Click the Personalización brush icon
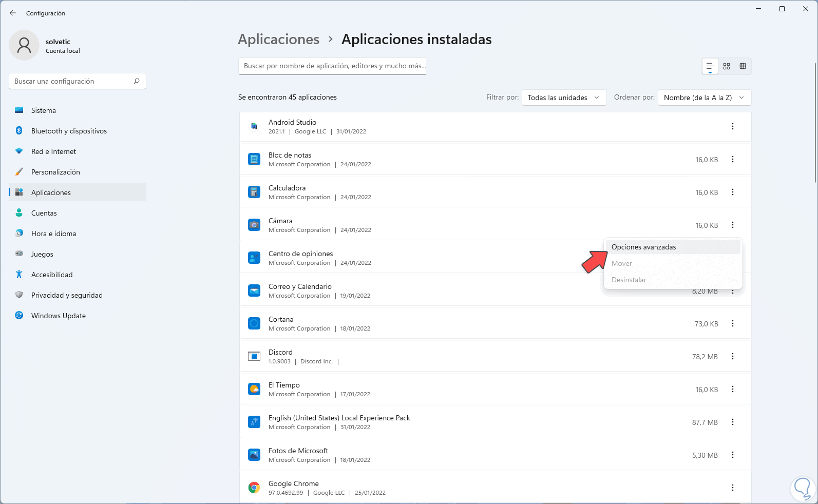 [19, 172]
